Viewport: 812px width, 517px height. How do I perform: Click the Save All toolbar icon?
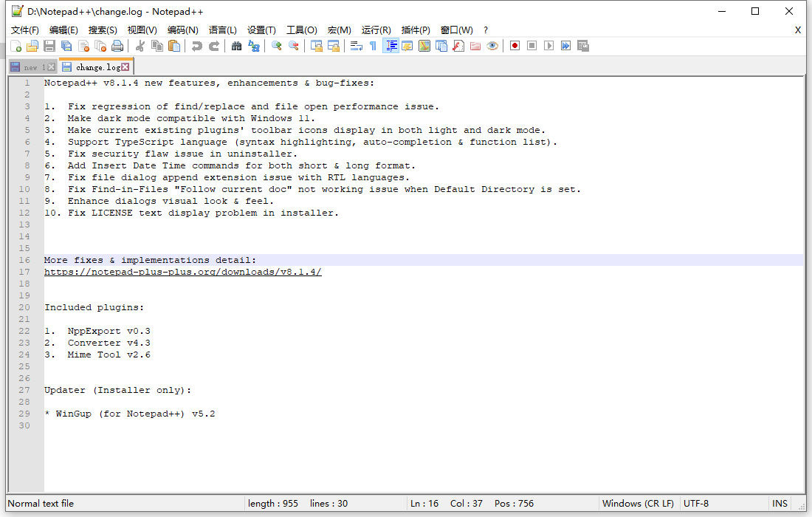tap(66, 46)
